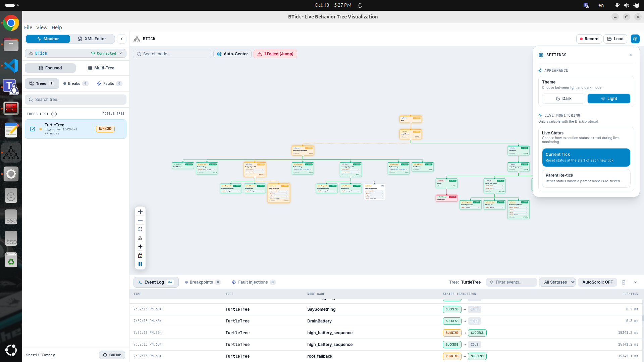Close the Settings panel
Image resolution: width=644 pixels, height=362 pixels.
(x=631, y=55)
